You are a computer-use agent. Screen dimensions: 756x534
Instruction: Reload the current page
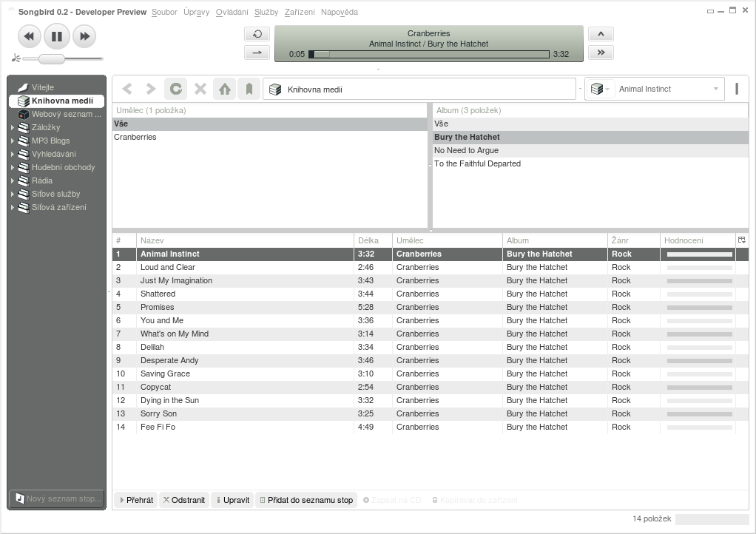[175, 89]
